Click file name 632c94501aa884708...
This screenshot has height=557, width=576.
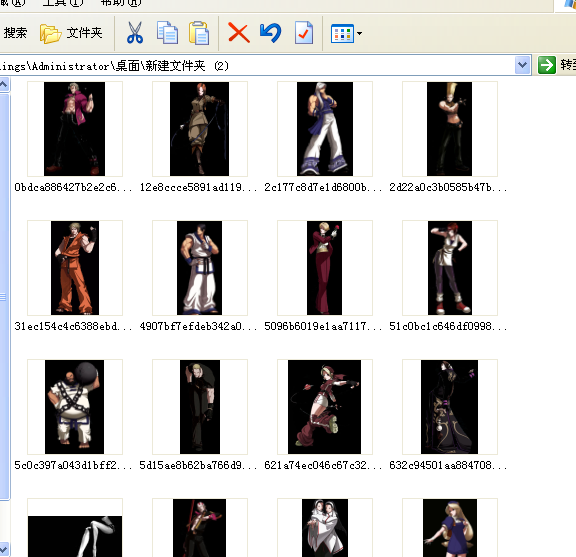(x=448, y=466)
